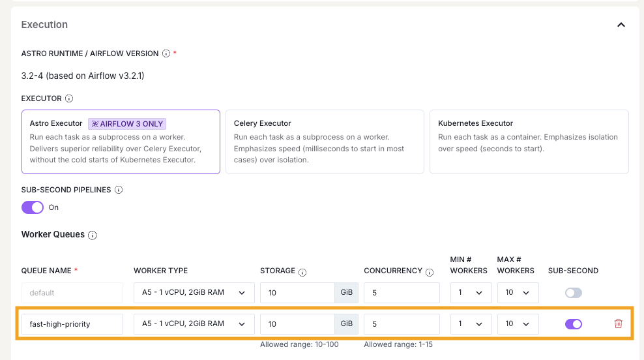Click the SUB-SECOND column header

pos(573,271)
